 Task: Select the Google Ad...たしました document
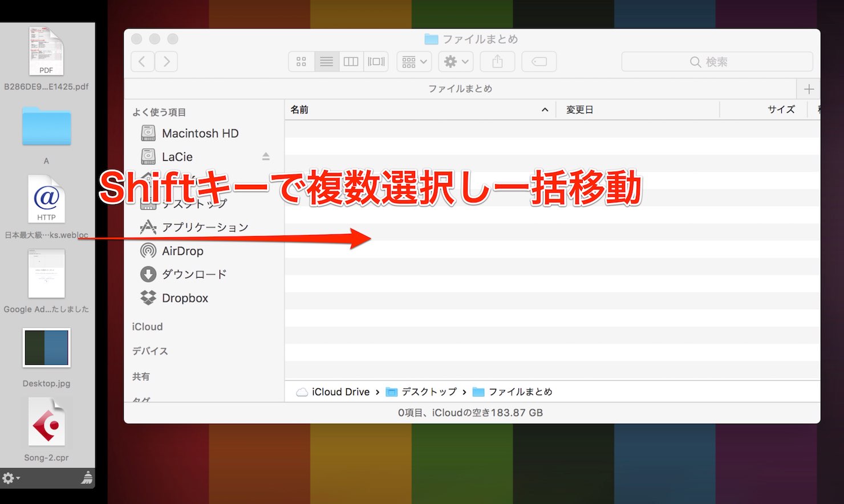(x=46, y=282)
